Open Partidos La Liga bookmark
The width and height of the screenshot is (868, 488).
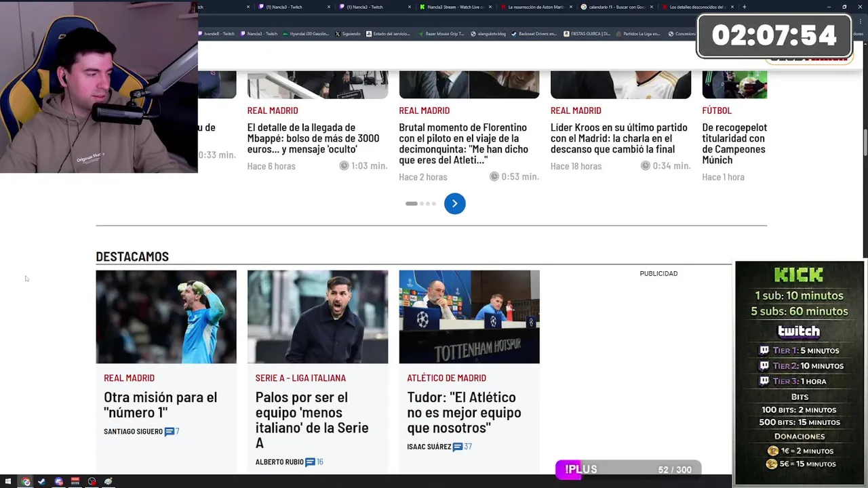[638, 33]
